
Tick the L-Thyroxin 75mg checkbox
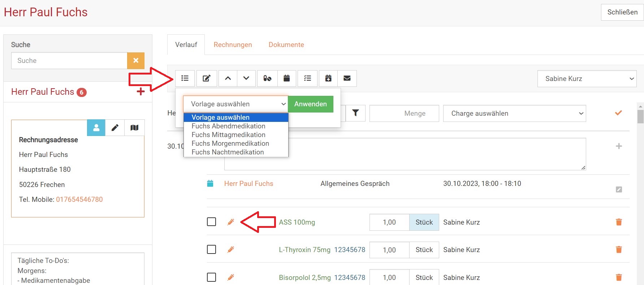coord(212,250)
